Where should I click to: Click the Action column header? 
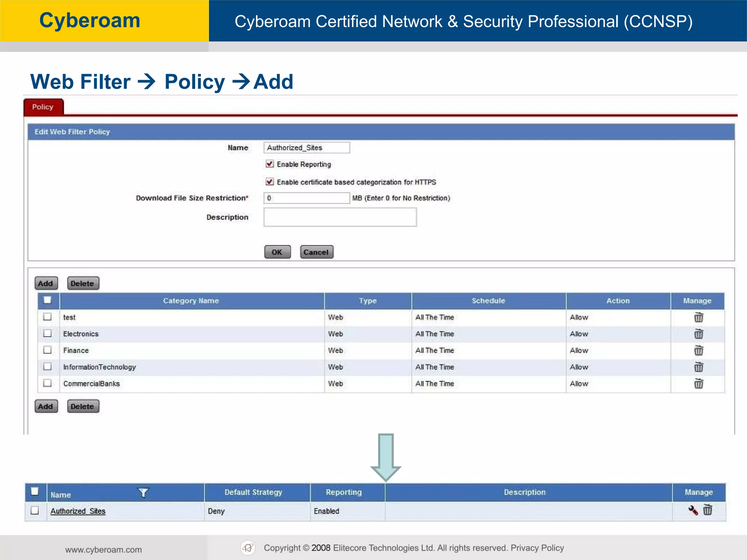(x=618, y=301)
